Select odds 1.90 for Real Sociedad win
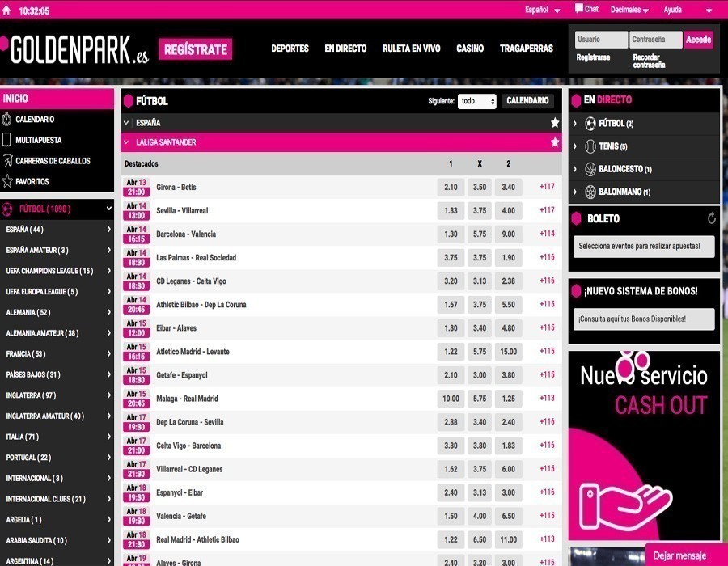Viewport: 728px width, 566px height. (x=509, y=257)
